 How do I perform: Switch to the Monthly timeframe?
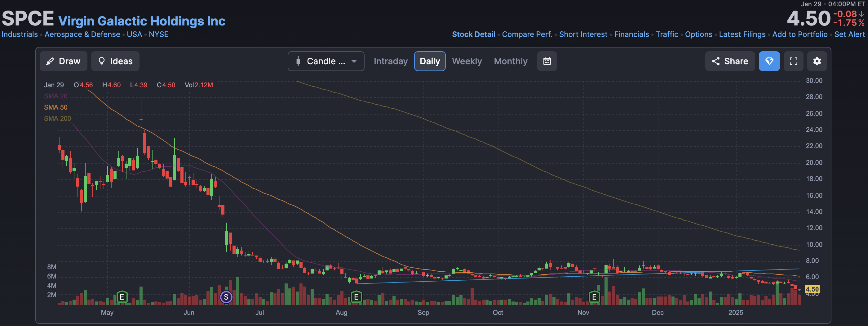(511, 61)
